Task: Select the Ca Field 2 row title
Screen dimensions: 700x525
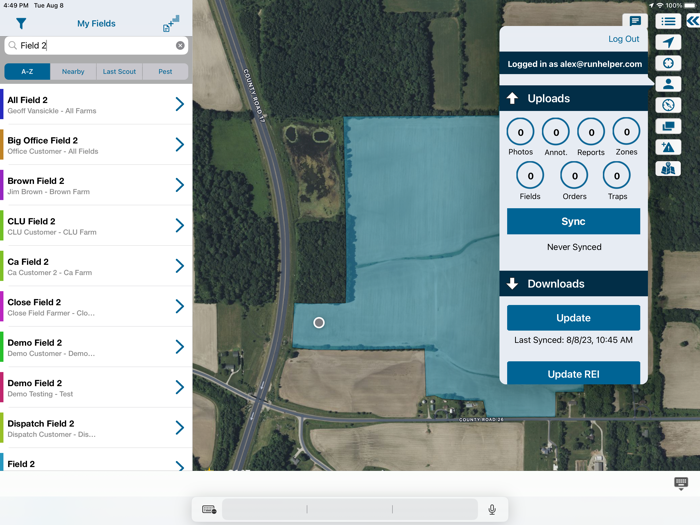Action: tap(28, 262)
